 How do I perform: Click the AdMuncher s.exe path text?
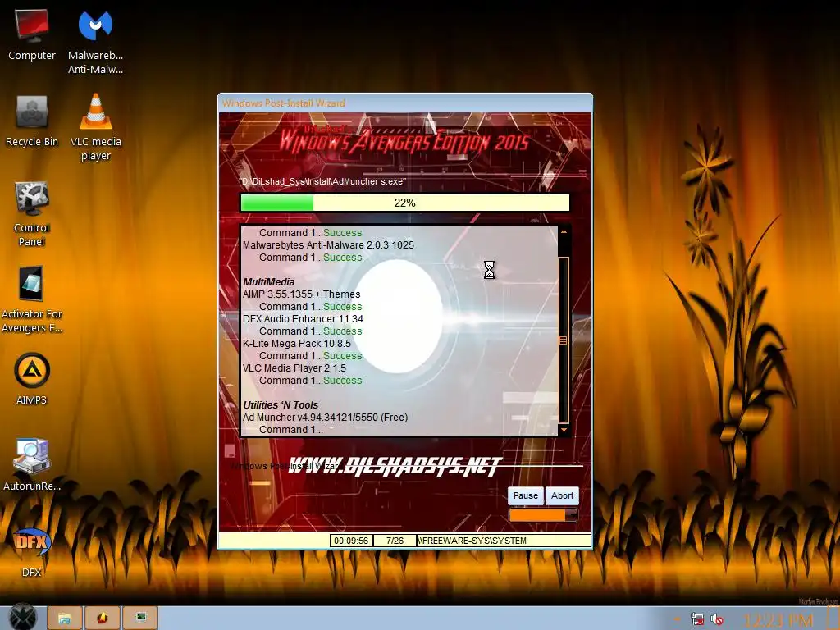tap(323, 181)
